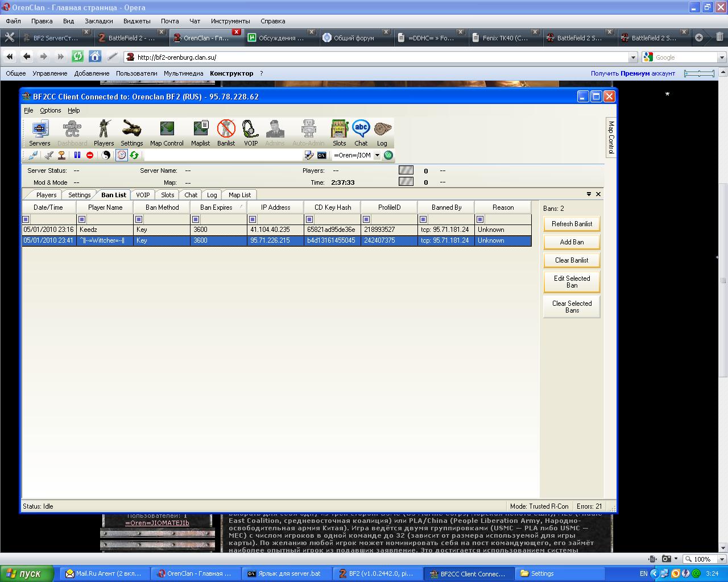Open the Chat bubble toolbar icon
728x582 pixels.
point(361,134)
